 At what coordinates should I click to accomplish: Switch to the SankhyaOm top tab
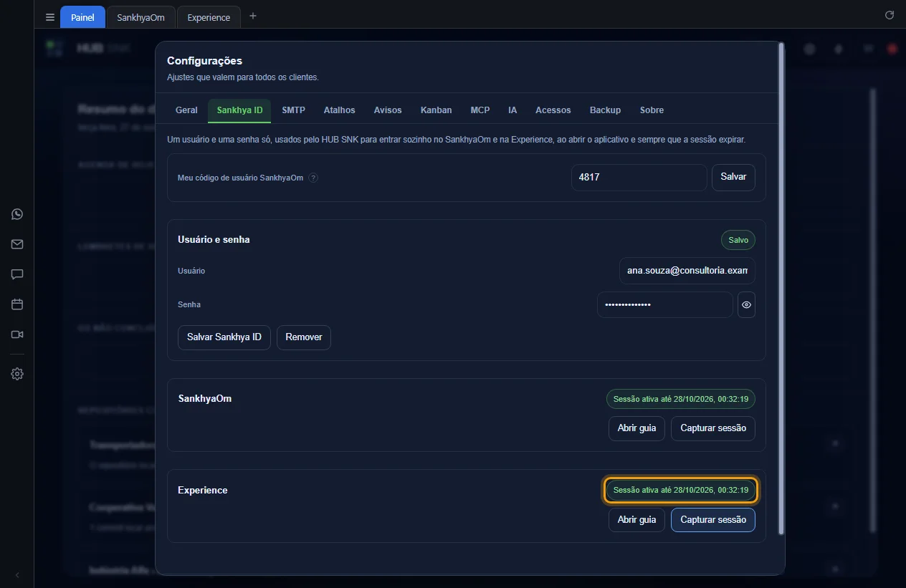click(x=141, y=17)
